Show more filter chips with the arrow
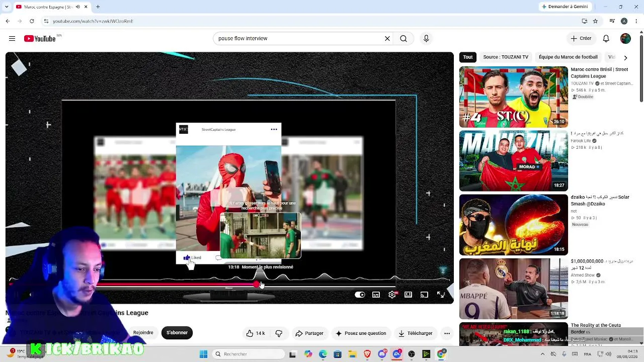Screen dimensions: 644x362 pyautogui.click(x=625, y=58)
